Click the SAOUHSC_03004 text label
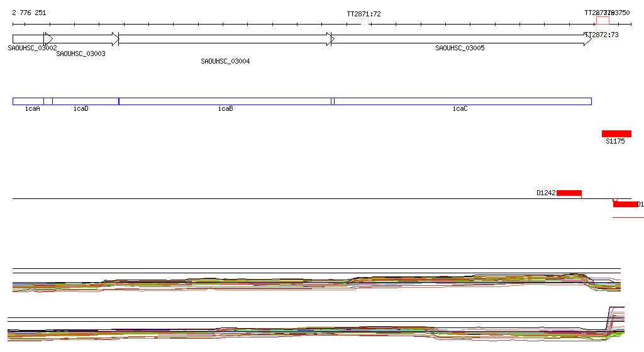Viewport: 644px width, 352px height. point(225,62)
